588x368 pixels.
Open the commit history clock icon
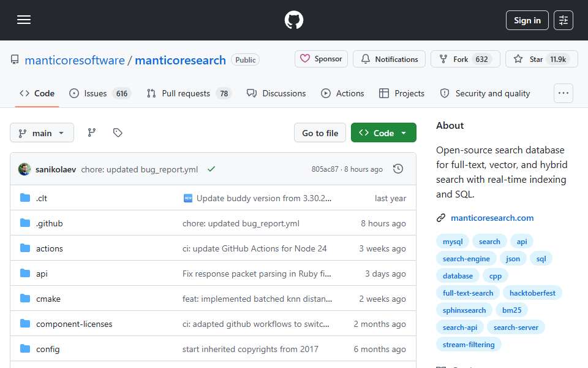(x=398, y=169)
